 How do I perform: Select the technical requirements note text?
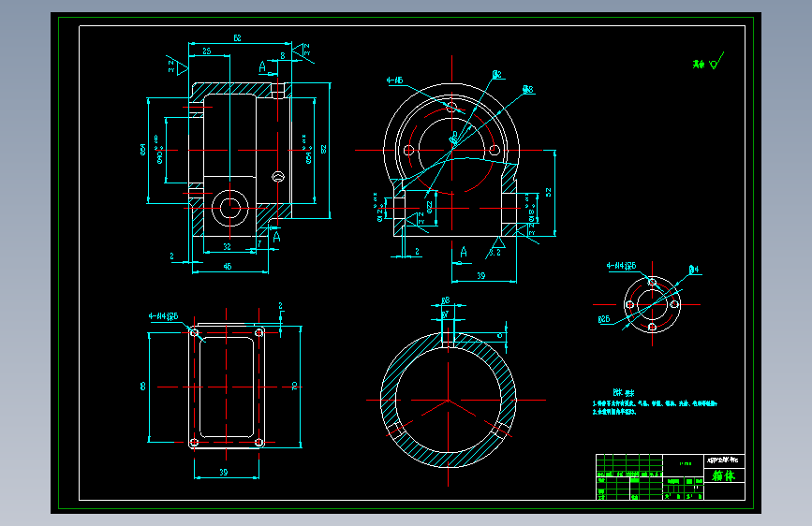pyautogui.click(x=655, y=402)
